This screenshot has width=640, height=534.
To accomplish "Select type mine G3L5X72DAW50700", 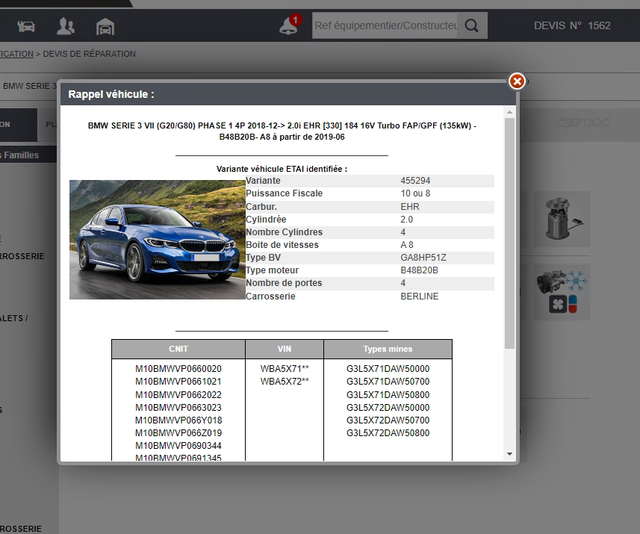I will [x=388, y=420].
